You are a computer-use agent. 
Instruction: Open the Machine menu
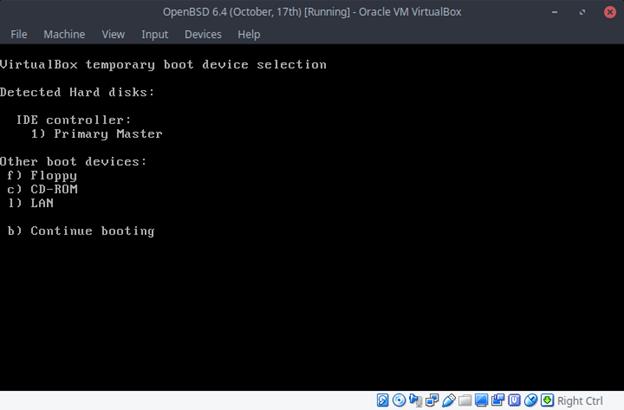pos(64,34)
